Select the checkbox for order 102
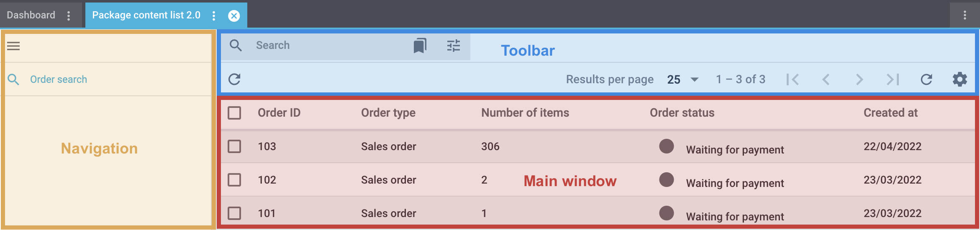The width and height of the screenshot is (980, 230). (x=234, y=180)
